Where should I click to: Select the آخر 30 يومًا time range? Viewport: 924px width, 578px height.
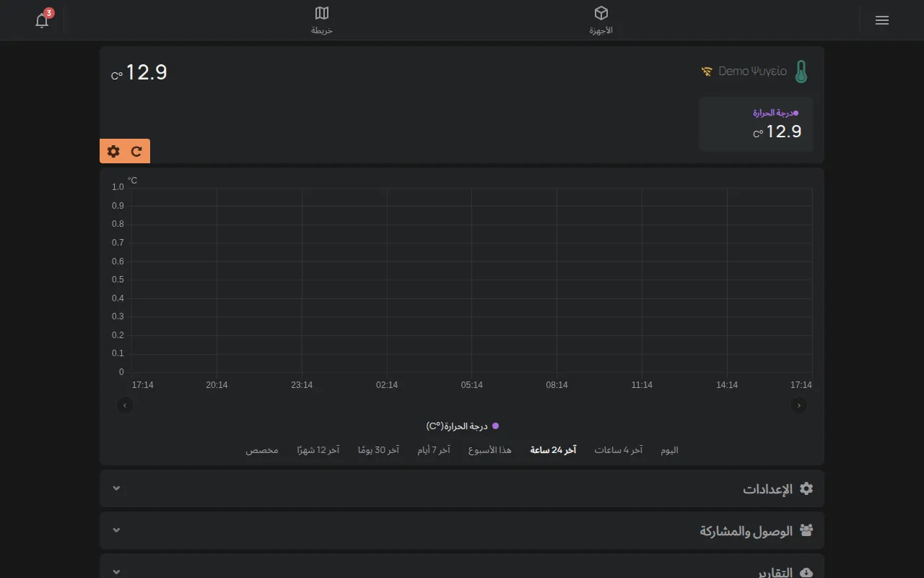pos(378,450)
